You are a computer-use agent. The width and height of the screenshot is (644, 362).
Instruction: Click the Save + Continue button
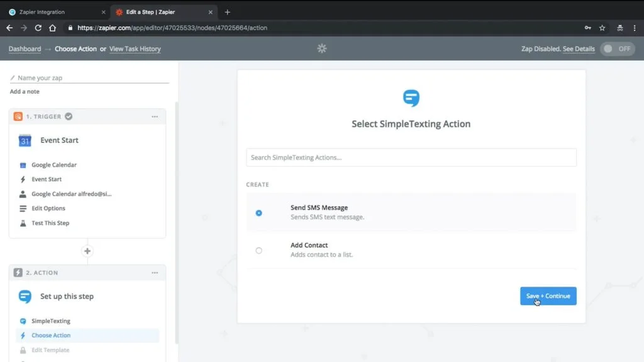coord(548,296)
